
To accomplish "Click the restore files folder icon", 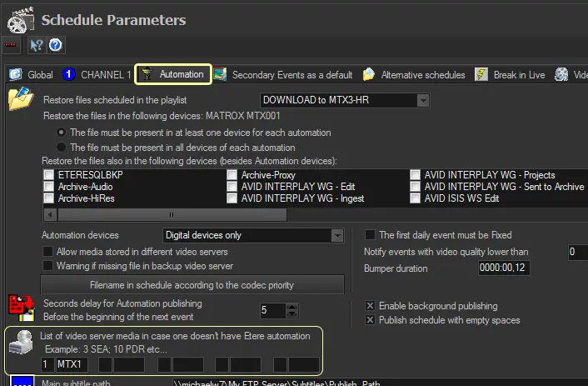I will tap(19, 100).
